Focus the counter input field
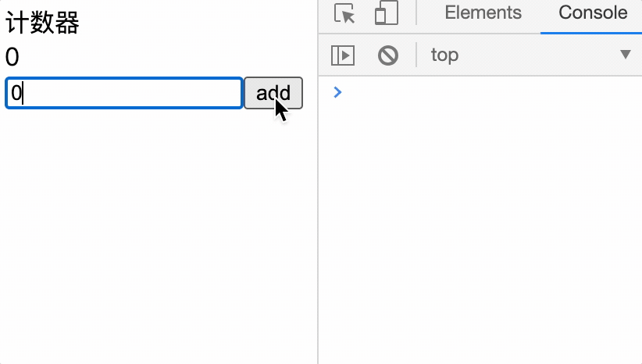The image size is (642, 364). [x=123, y=94]
